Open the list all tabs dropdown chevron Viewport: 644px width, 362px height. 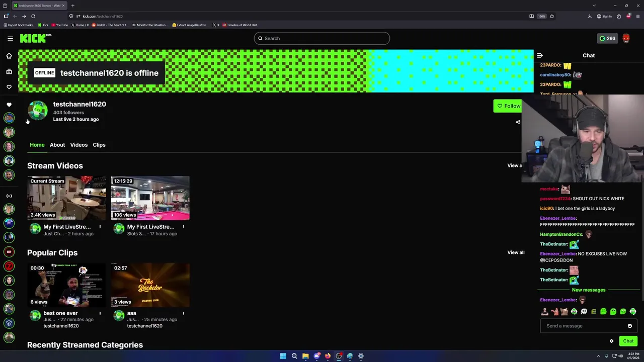coord(594,6)
